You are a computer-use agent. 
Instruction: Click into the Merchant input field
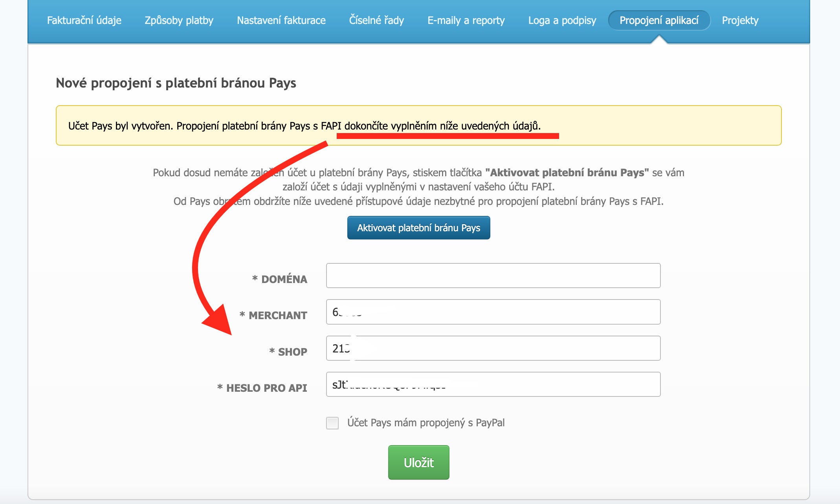pos(493,312)
